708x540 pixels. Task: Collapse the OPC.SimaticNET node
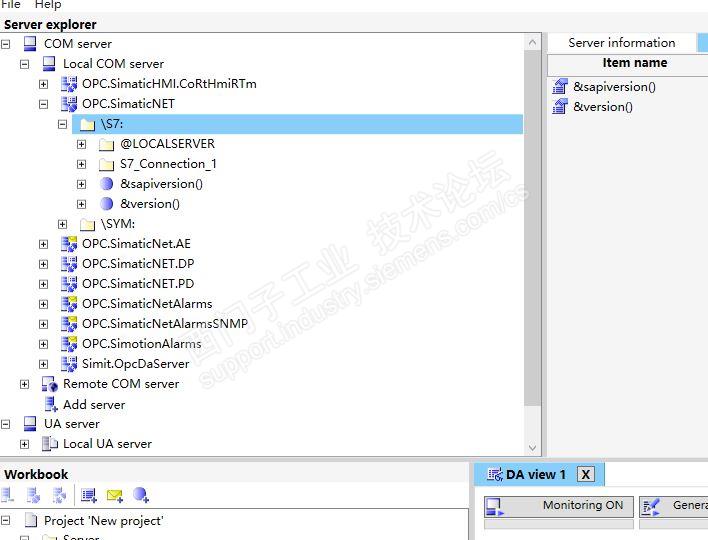[43, 104]
